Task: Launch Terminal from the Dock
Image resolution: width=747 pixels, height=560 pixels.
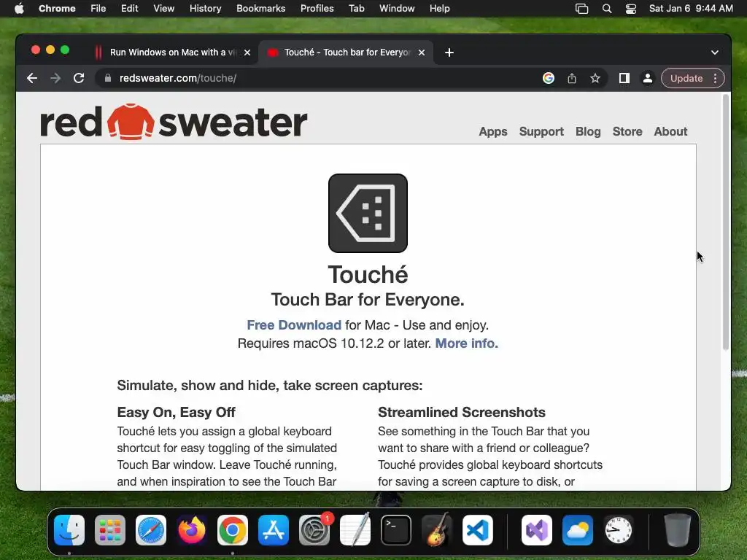Action: click(396, 530)
